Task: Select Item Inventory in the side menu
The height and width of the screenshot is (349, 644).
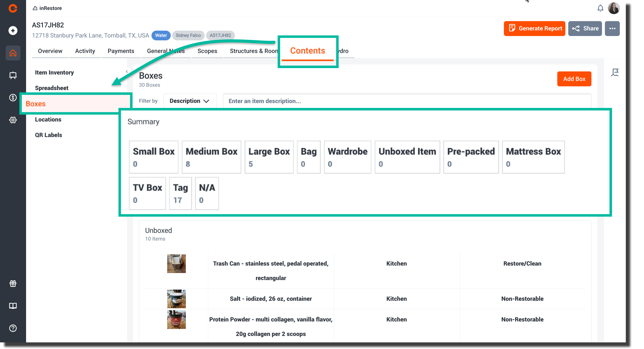Action: [54, 72]
